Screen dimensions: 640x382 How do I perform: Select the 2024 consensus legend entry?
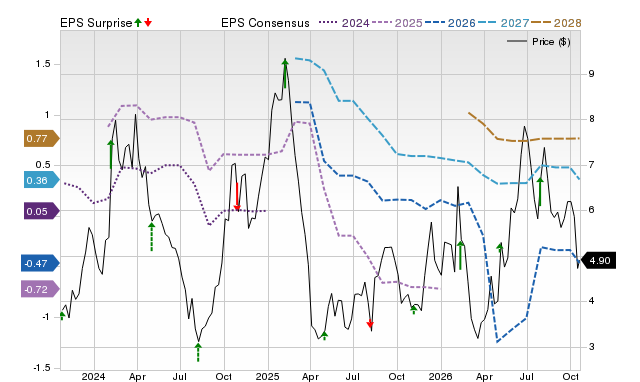click(344, 23)
